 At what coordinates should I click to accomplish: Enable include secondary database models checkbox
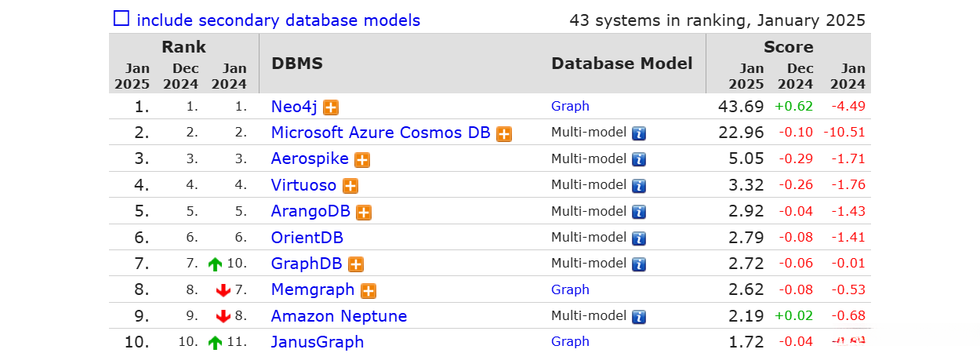coord(122,19)
